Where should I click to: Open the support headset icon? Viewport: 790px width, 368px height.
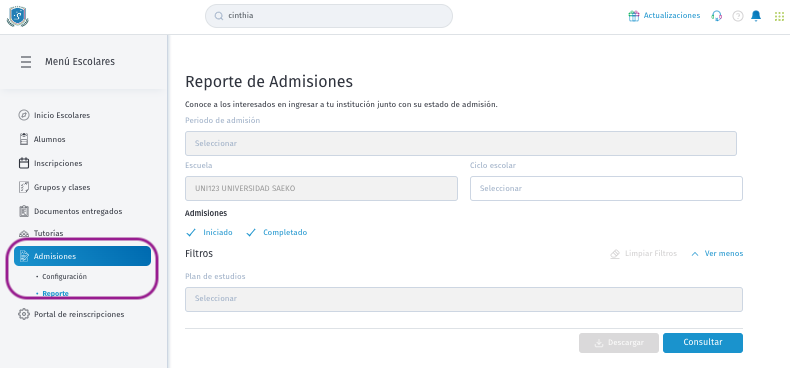716,16
